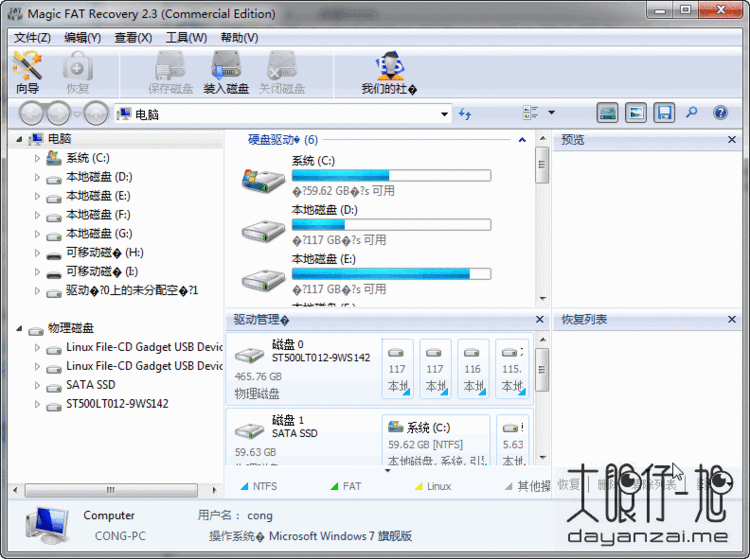Select 系统 (C:) drive icon in list

(263, 180)
